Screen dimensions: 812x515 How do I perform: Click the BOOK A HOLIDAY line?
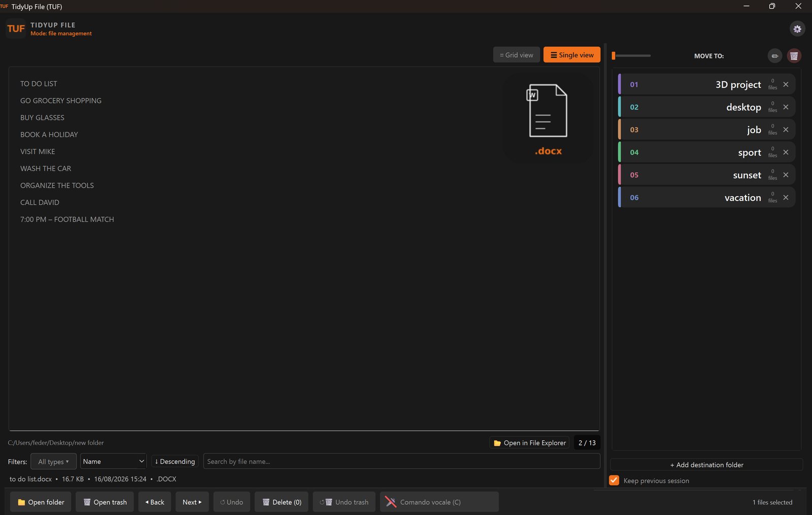[x=49, y=135]
